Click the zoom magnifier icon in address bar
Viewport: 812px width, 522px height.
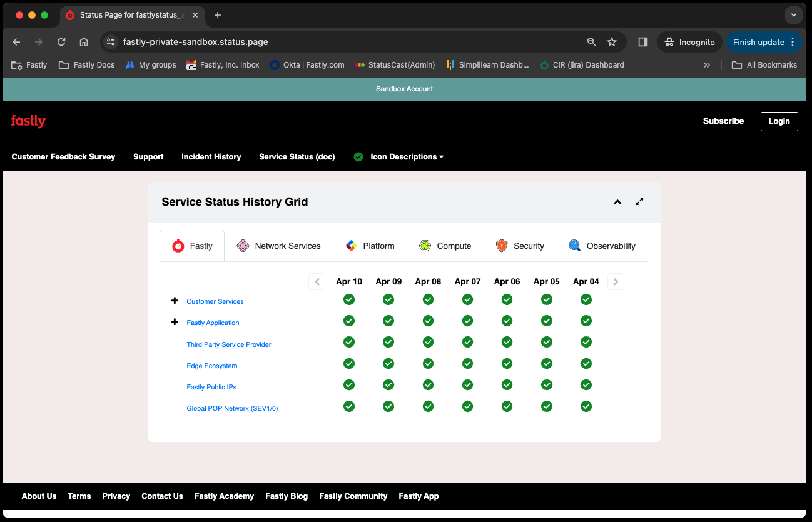[591, 42]
